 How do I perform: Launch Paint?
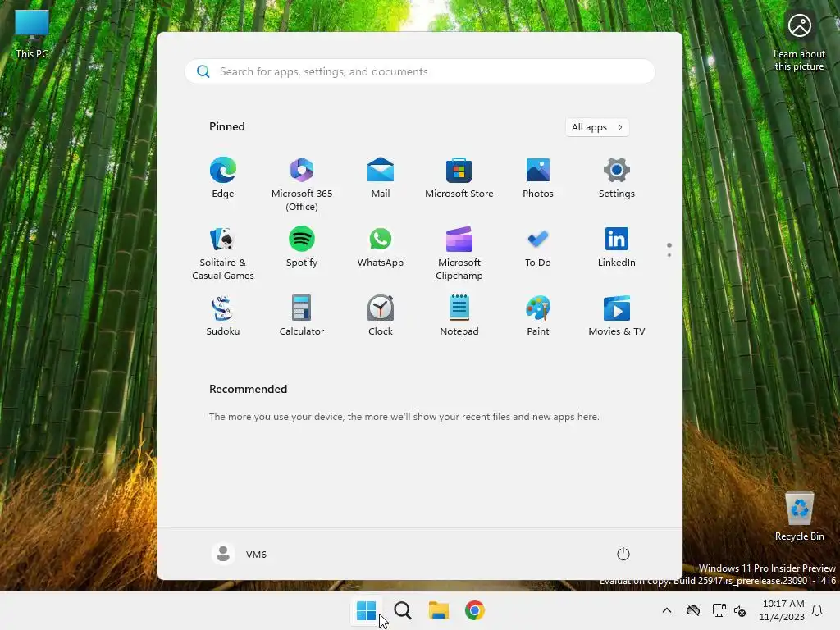pos(538,316)
